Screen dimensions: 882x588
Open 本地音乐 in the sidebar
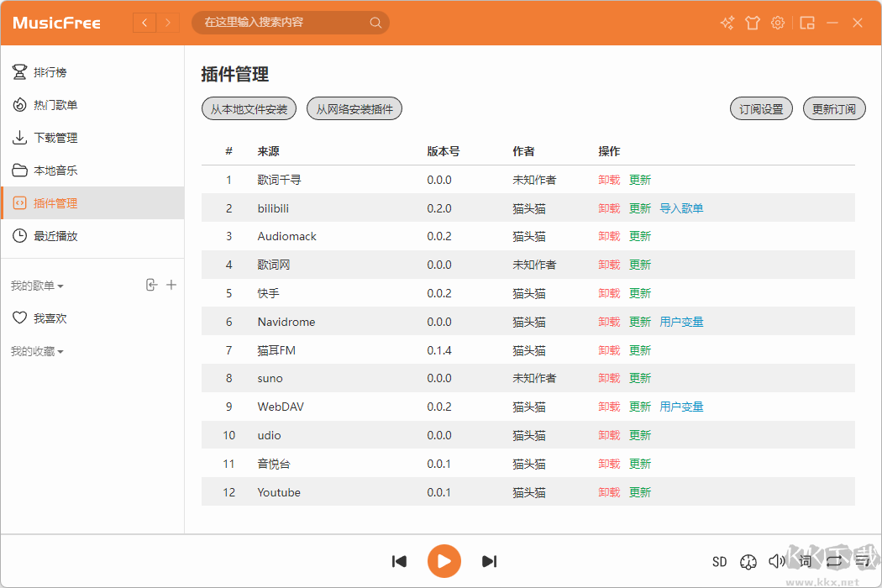tap(92, 170)
